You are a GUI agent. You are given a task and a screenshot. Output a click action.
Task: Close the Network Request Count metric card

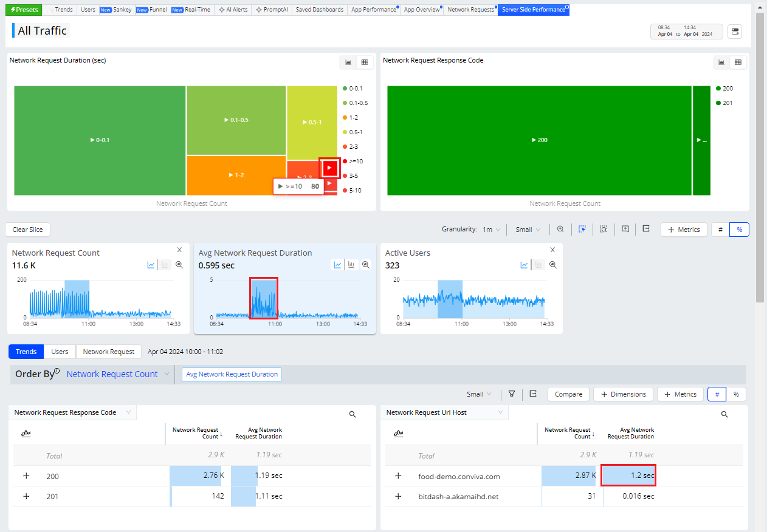tap(179, 250)
